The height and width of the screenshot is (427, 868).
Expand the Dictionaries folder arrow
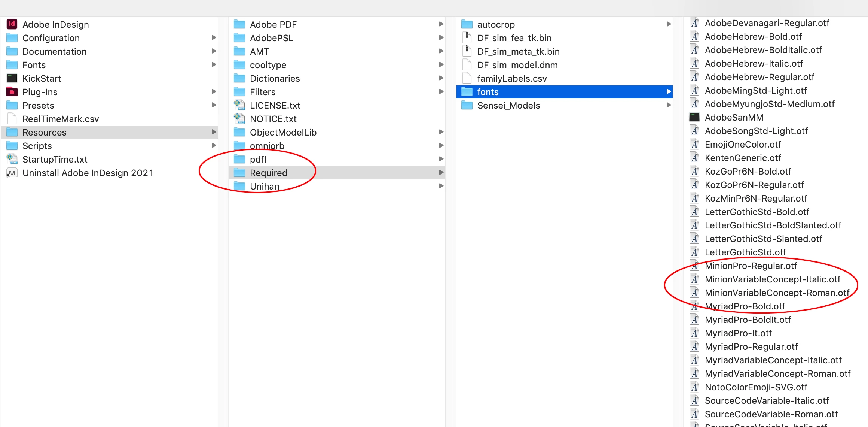(441, 78)
